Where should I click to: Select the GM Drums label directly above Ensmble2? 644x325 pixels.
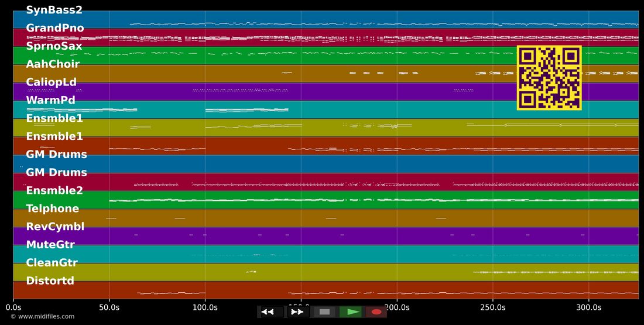(x=56, y=173)
